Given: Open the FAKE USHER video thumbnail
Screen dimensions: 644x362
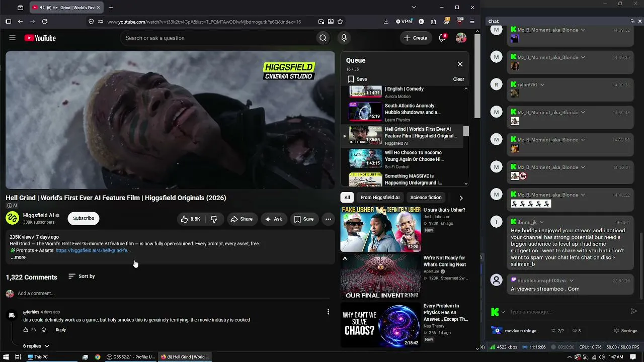Looking at the screenshot, I should [x=380, y=229].
